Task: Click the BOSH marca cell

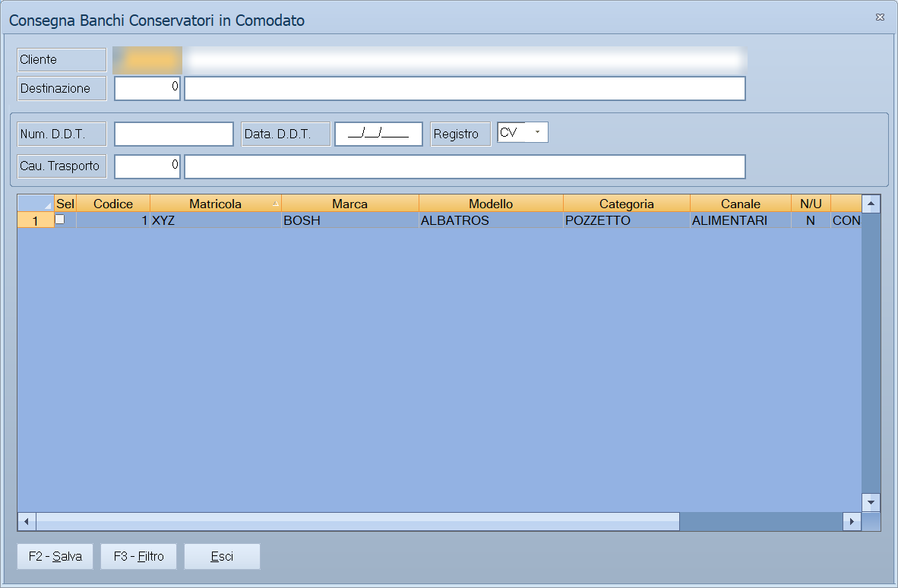Action: [x=350, y=220]
